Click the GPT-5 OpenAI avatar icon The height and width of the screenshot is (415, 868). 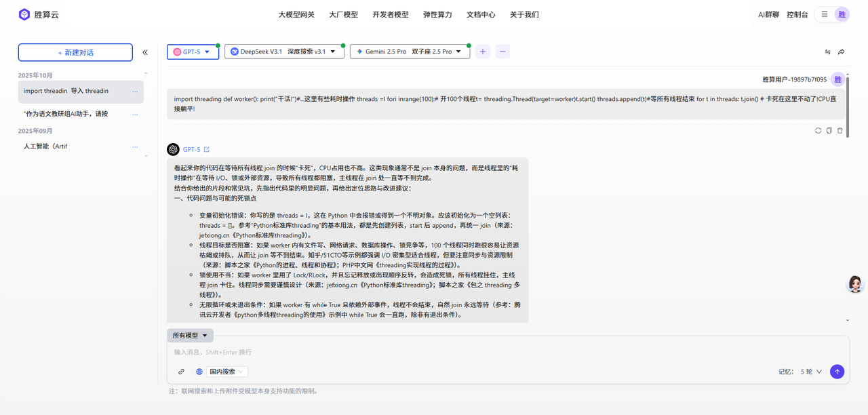click(x=173, y=150)
